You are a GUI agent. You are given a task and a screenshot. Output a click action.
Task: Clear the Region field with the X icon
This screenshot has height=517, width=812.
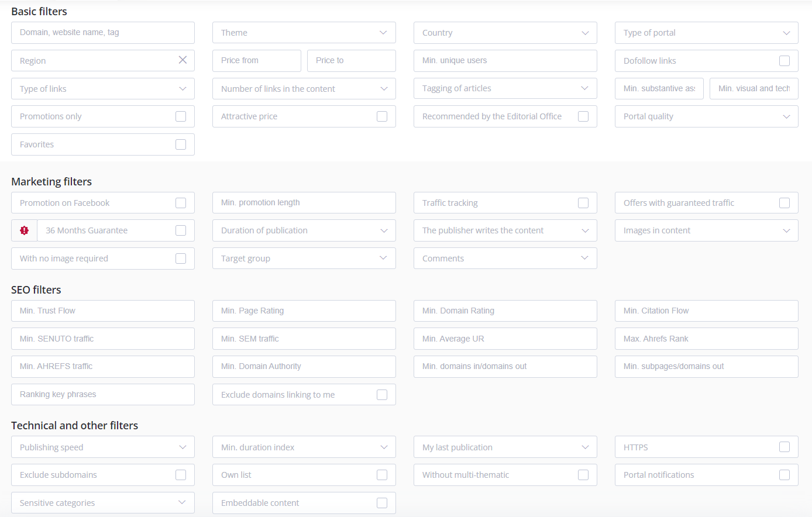pos(183,60)
